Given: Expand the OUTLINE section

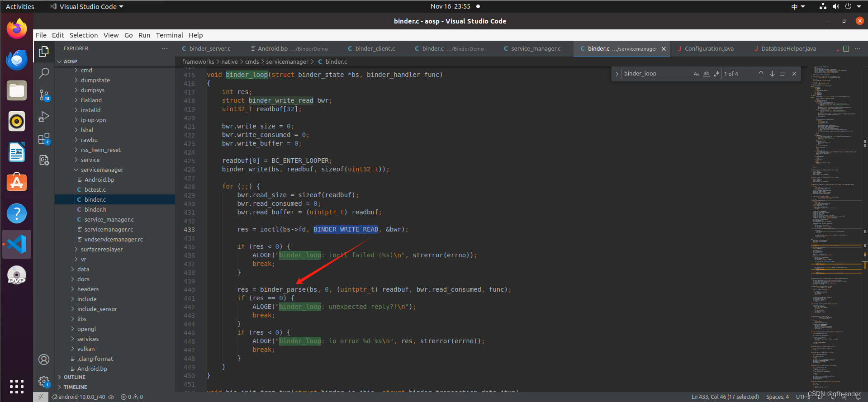Looking at the screenshot, I should coord(75,377).
